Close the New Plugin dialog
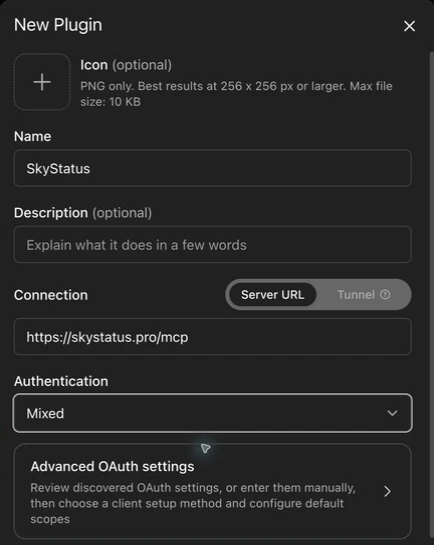 409,26
